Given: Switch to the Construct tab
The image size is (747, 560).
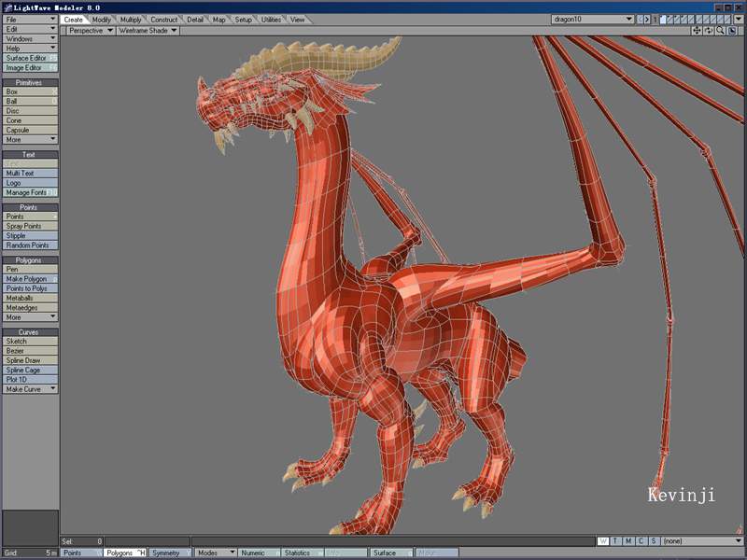Looking at the screenshot, I should click(x=164, y=20).
